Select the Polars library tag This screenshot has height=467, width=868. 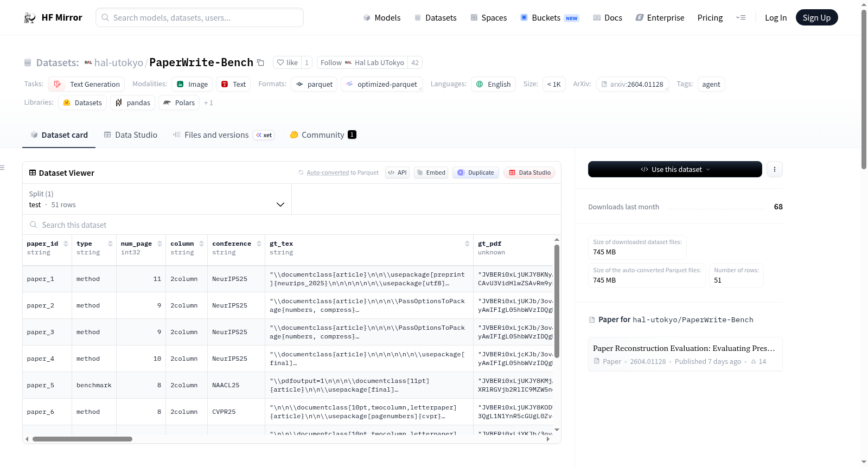click(x=179, y=103)
